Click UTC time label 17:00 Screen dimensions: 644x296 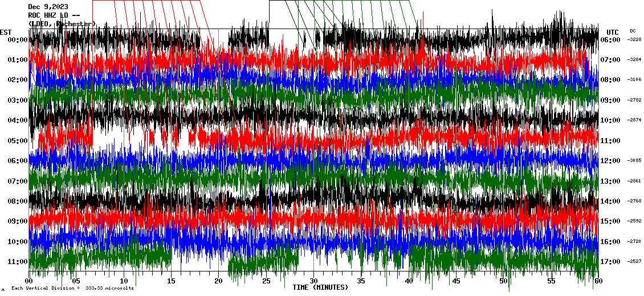coord(610,261)
